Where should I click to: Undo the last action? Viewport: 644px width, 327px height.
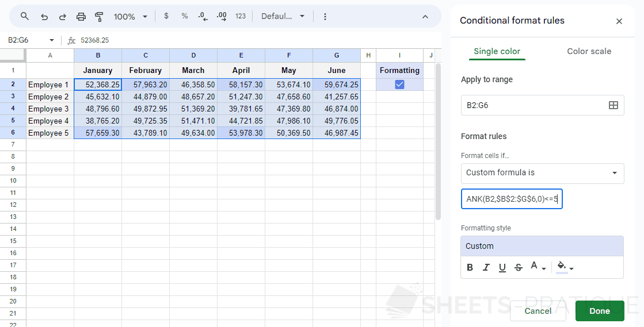tap(44, 17)
